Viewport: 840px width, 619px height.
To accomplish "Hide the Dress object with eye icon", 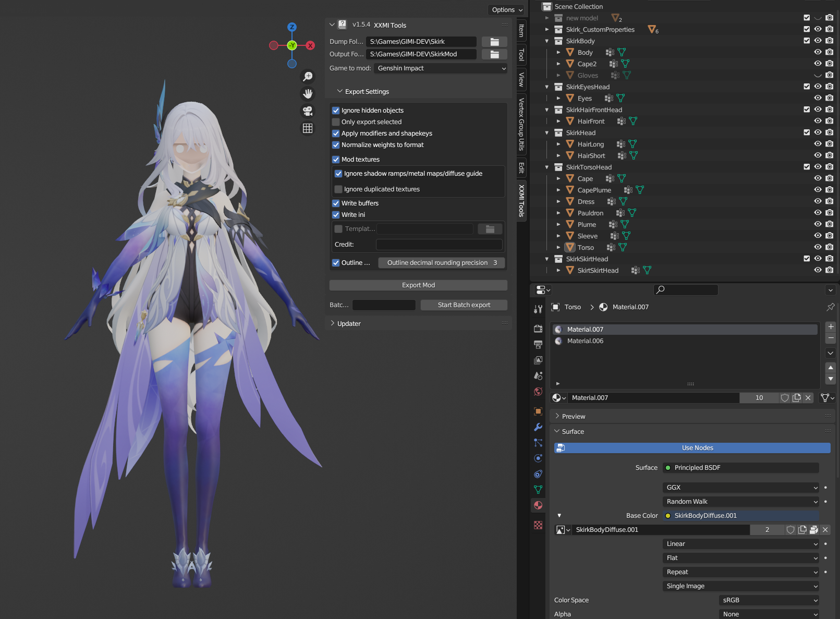I will (818, 201).
